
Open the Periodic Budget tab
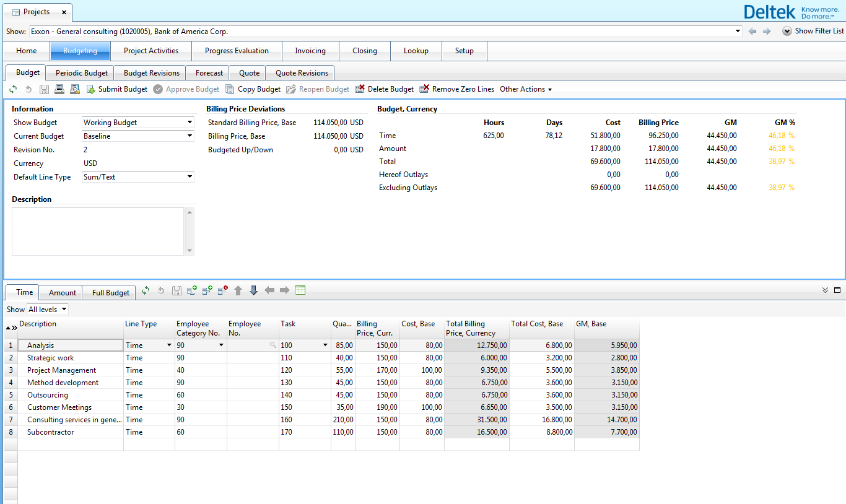pyautogui.click(x=82, y=72)
